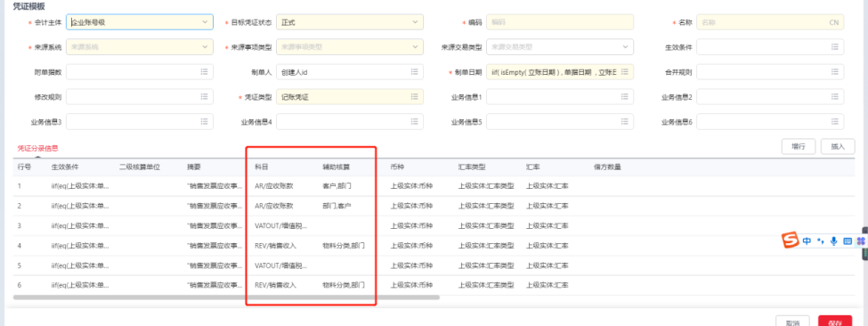
Task: Select AR/应收账款 cell in row 2
Action: coord(274,206)
